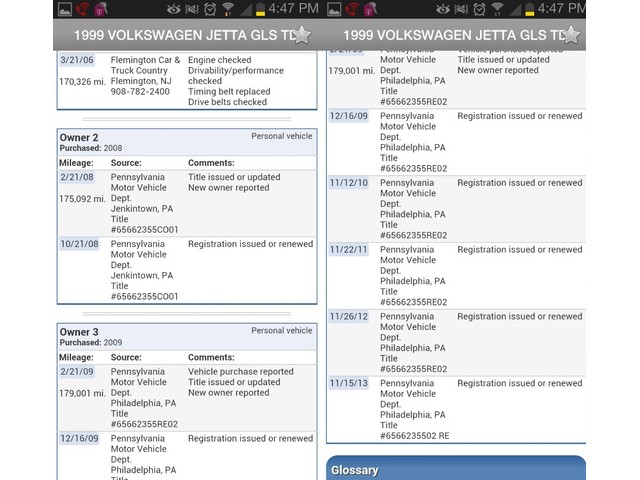The height and width of the screenshot is (480, 640).
Task: Tap 'Flemington Car & Truck Country' source
Action: coord(145,65)
